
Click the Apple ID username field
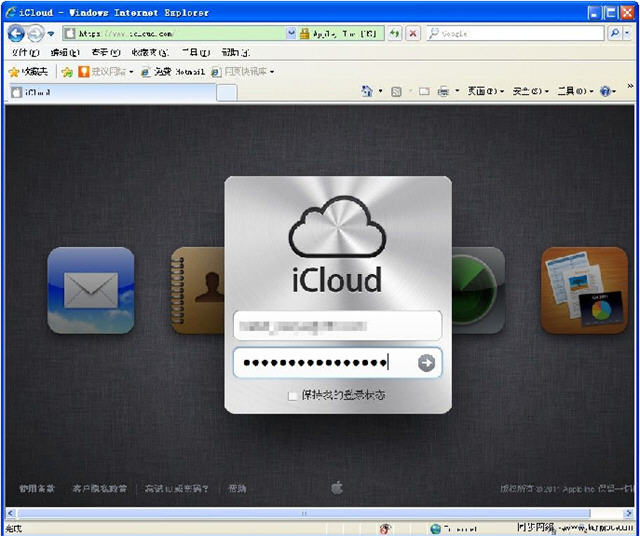pyautogui.click(x=338, y=325)
